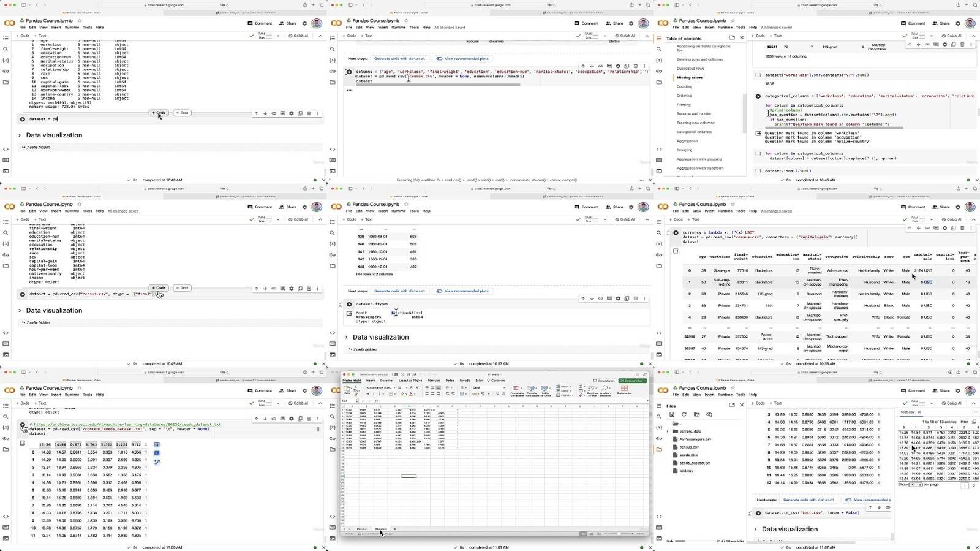
Task: Select Excel sheet tab Planilha1
Action: (x=363, y=528)
